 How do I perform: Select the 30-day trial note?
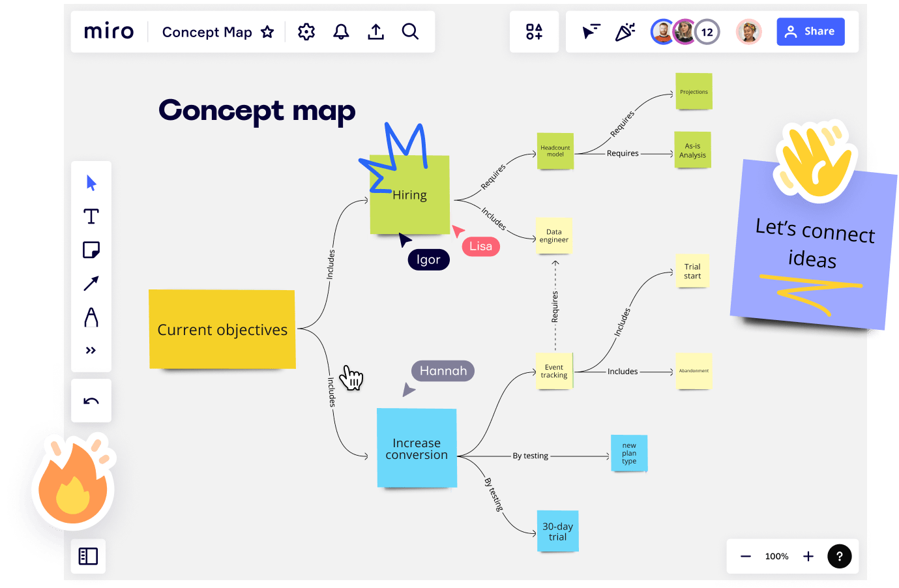557,531
